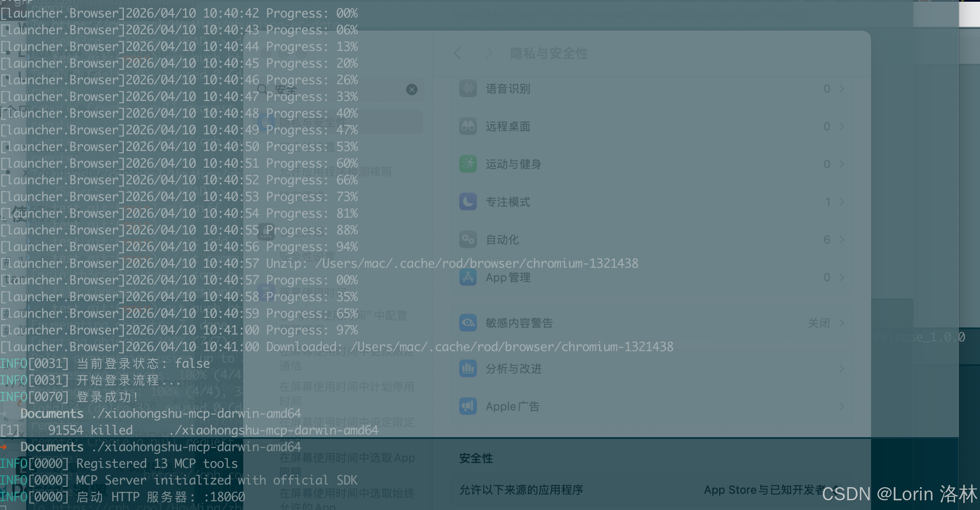This screenshot has height=510, width=980.
Task: Click the Apple Advertising (Apple广告) megaphone icon
Action: pyautogui.click(x=468, y=406)
